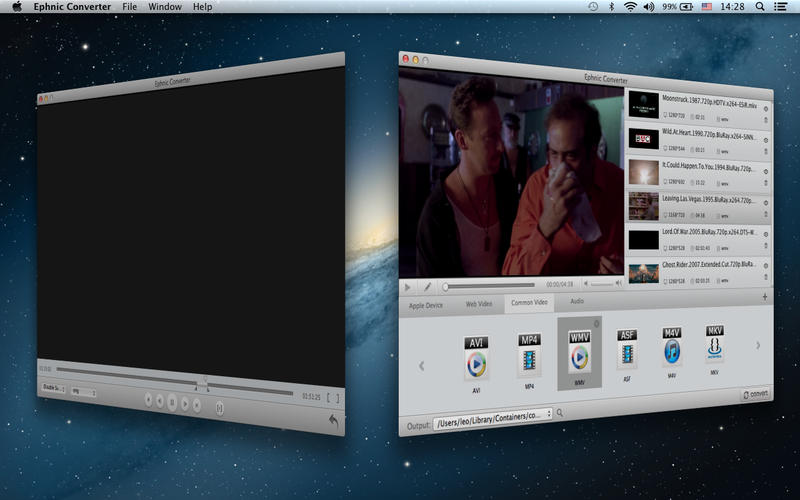
Task: Select Leaving.Las.Vegas.1995 list row
Action: pos(698,206)
